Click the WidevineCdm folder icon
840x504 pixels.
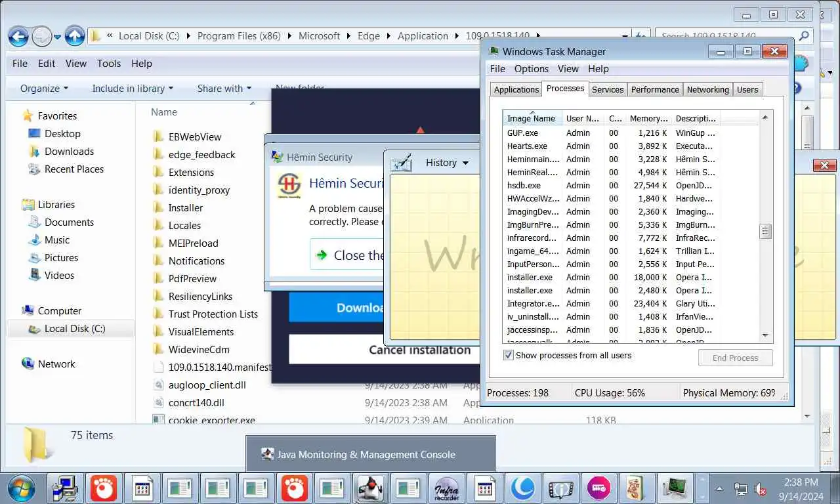point(157,349)
